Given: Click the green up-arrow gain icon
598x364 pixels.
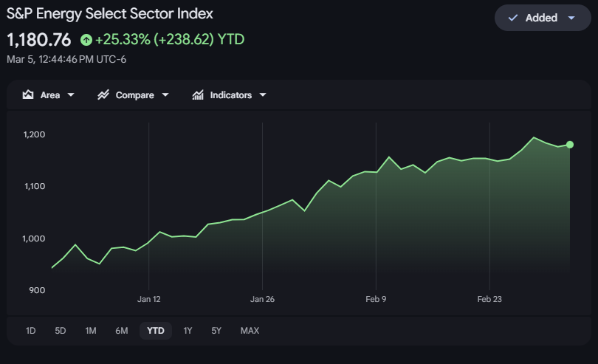Looking at the screenshot, I should 86,39.
